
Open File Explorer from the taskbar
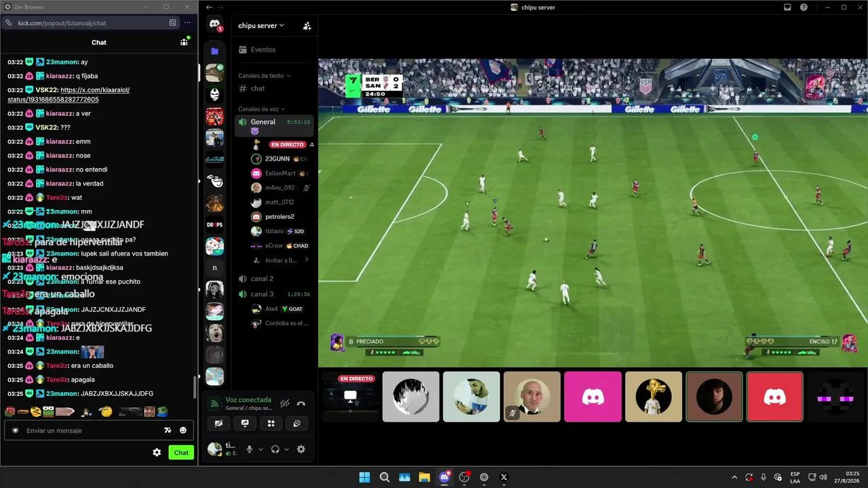click(x=425, y=477)
